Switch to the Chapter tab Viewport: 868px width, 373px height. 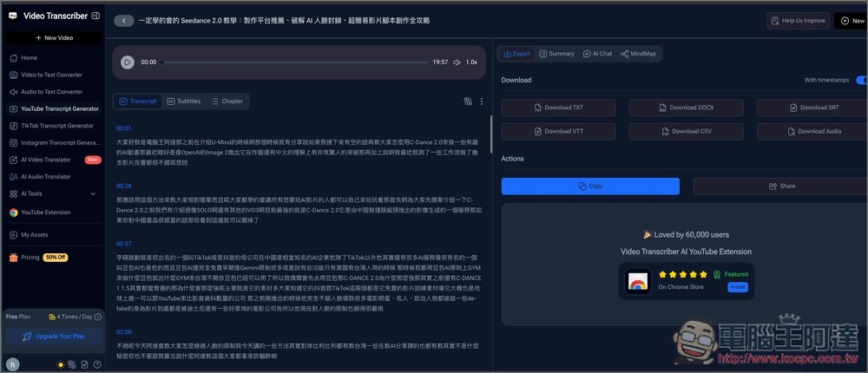coord(227,101)
